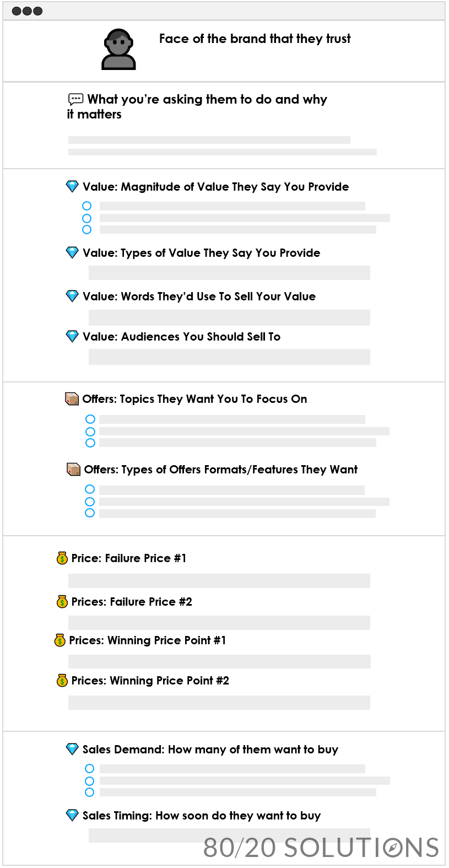
Task: Click the Face of the brand heading
Action: click(x=255, y=39)
